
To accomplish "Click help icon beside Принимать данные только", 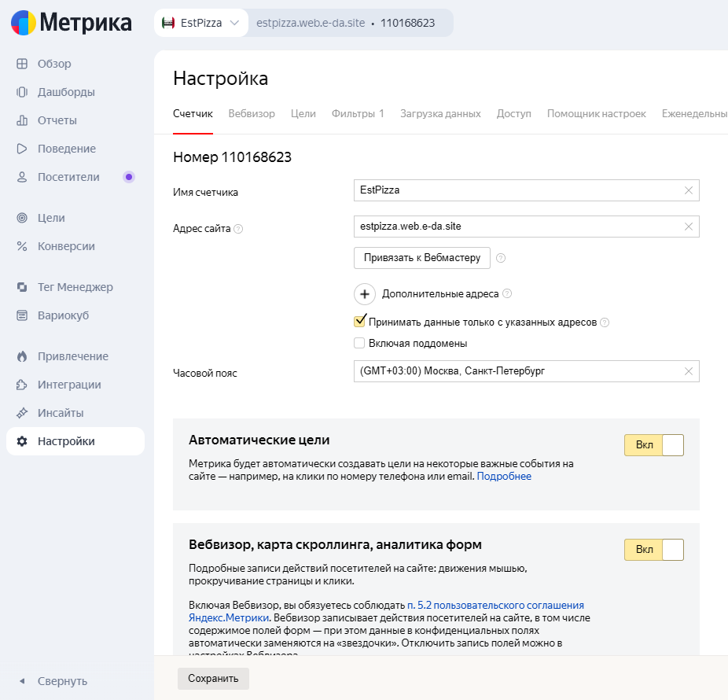I will click(605, 322).
